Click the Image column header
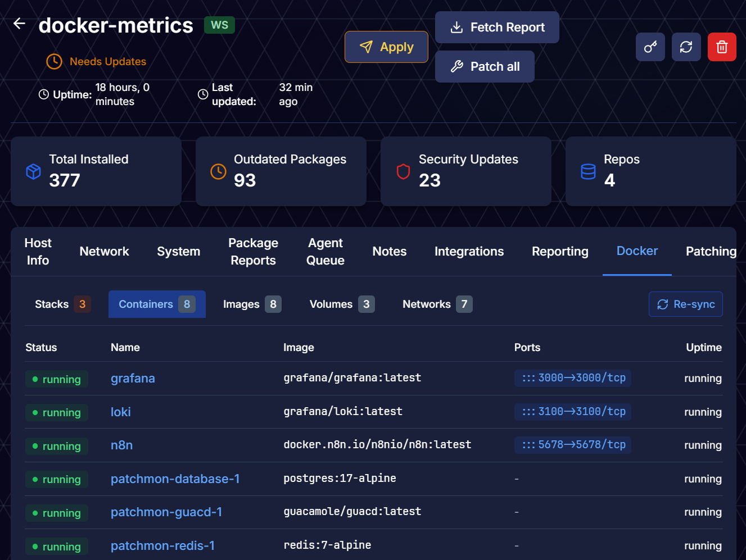 (x=299, y=347)
